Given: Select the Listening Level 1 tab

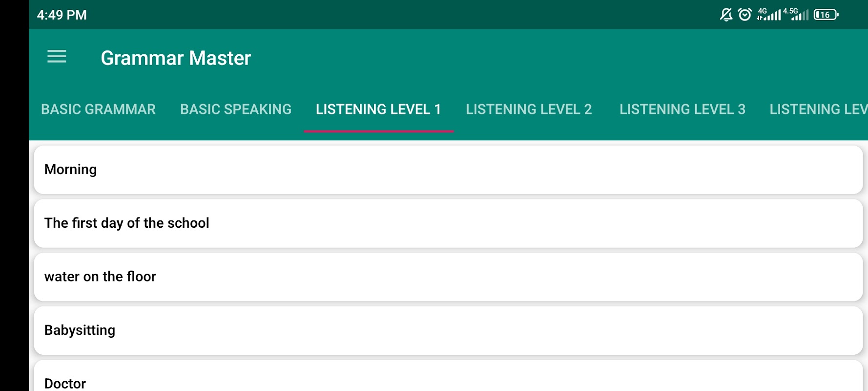Looking at the screenshot, I should pyautogui.click(x=378, y=109).
